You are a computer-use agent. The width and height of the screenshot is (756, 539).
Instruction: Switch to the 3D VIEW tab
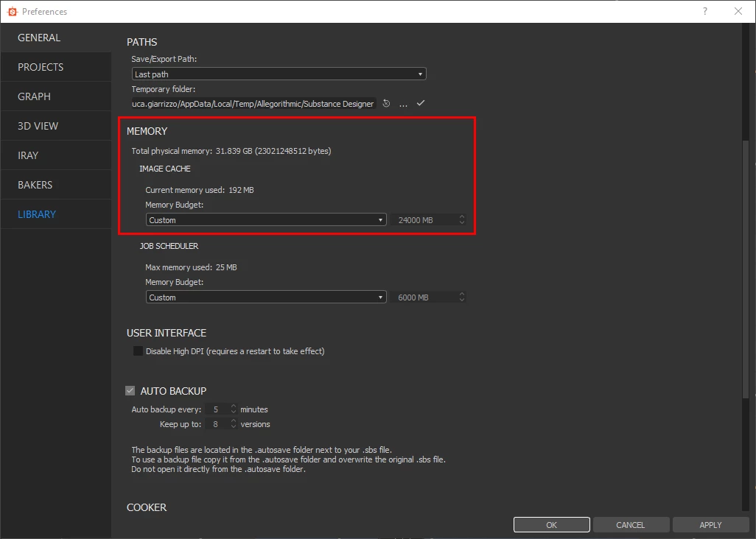point(56,126)
